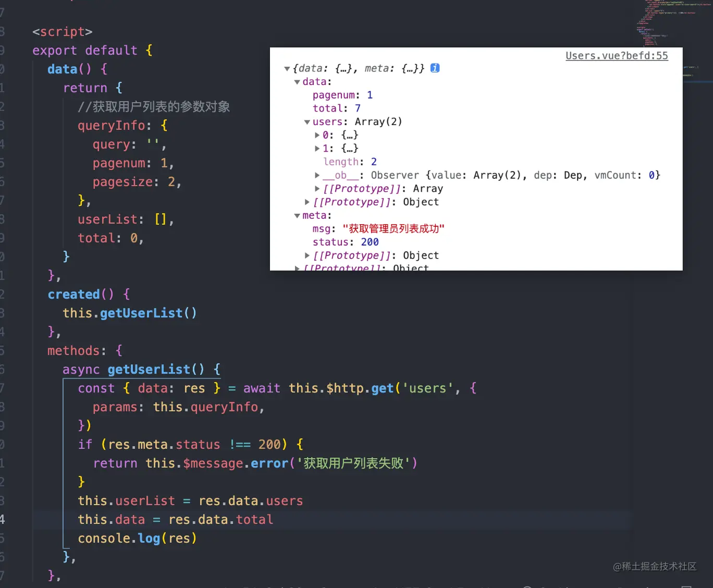This screenshot has height=588, width=713.
Task: Expand the [[Prototype]]: Array entry
Action: tap(317, 189)
